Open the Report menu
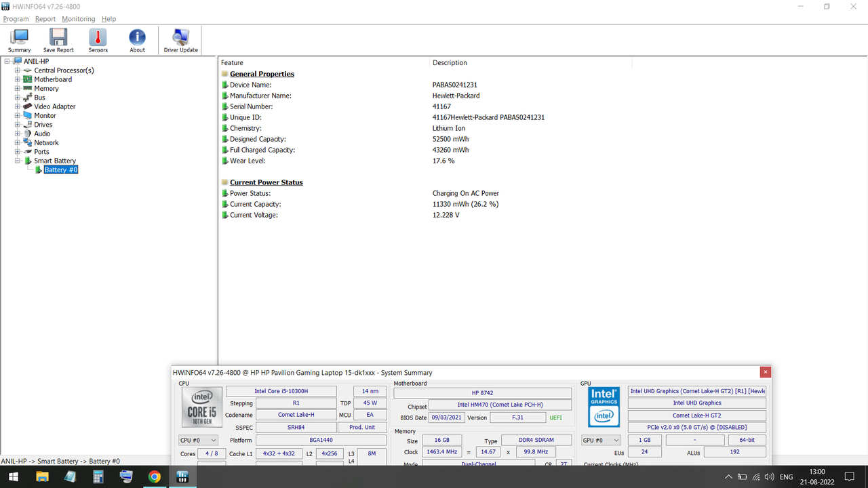This screenshot has height=488, width=868. tap(45, 19)
